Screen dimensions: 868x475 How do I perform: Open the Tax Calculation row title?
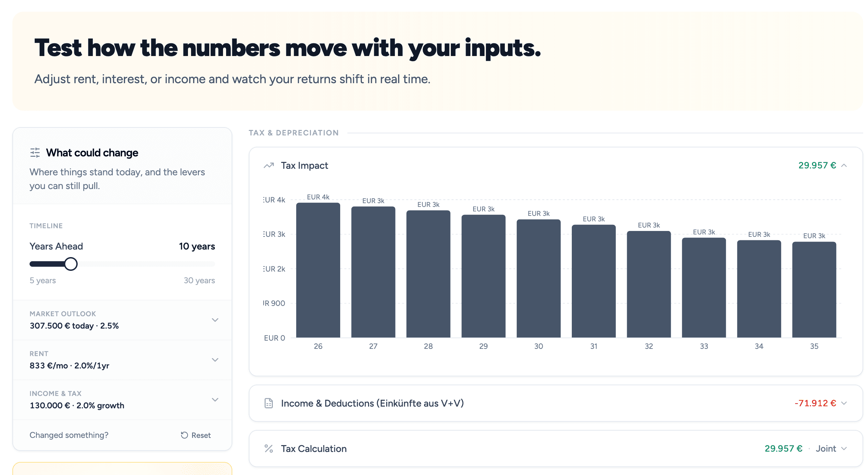point(314,449)
